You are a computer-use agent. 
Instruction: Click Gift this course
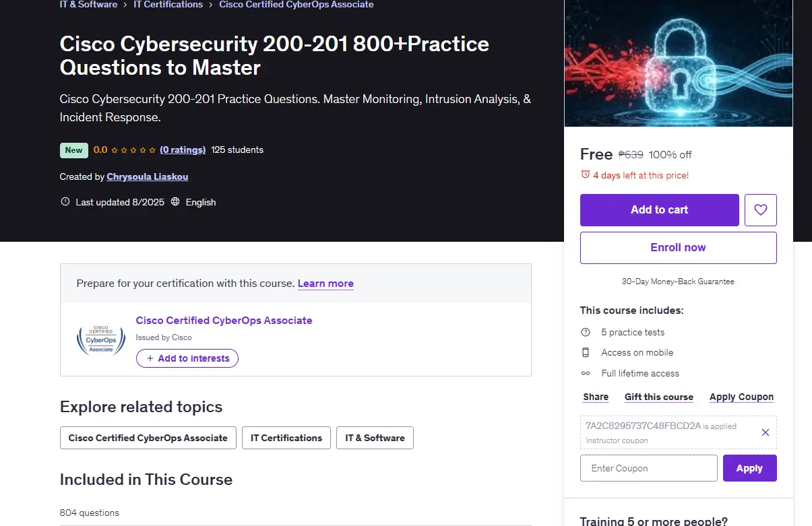659,397
